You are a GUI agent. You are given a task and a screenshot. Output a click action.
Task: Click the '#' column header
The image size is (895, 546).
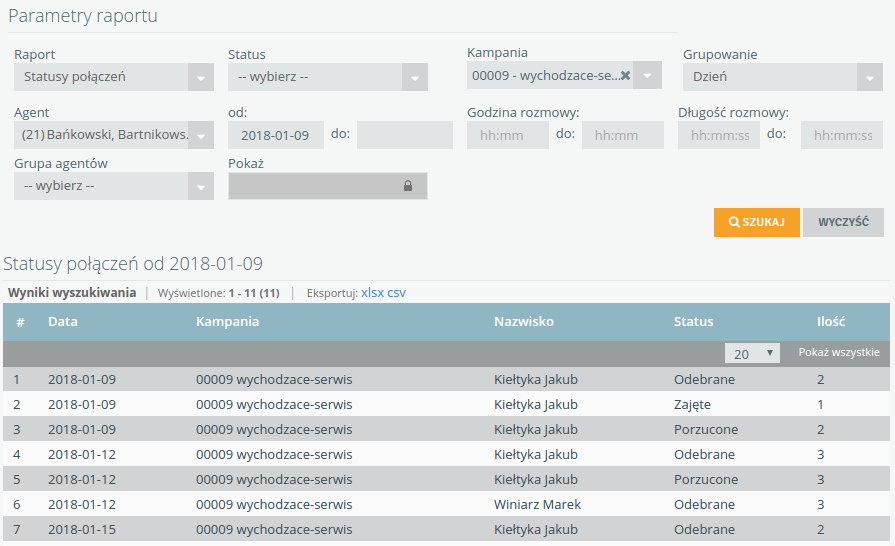coord(20,322)
